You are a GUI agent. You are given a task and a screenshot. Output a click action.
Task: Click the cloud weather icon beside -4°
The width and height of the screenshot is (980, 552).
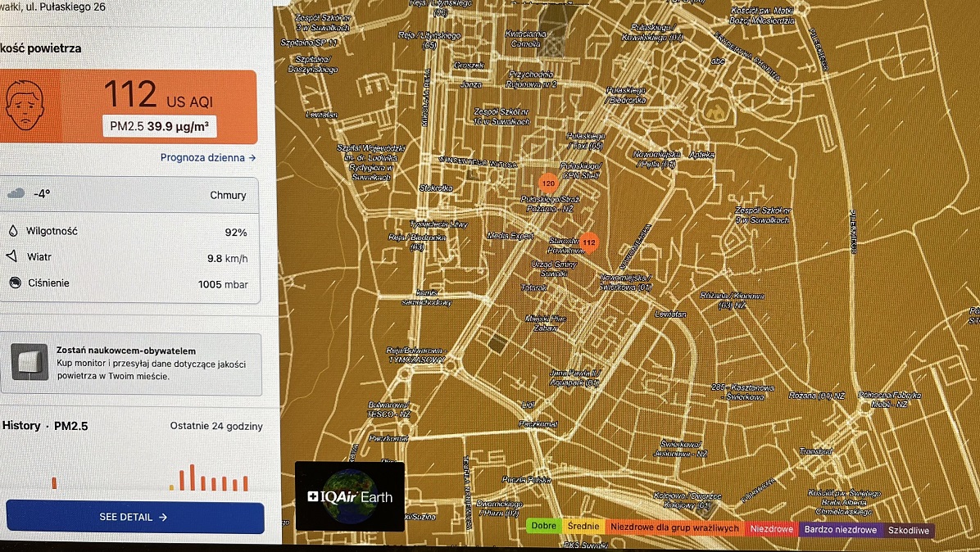pyautogui.click(x=16, y=194)
